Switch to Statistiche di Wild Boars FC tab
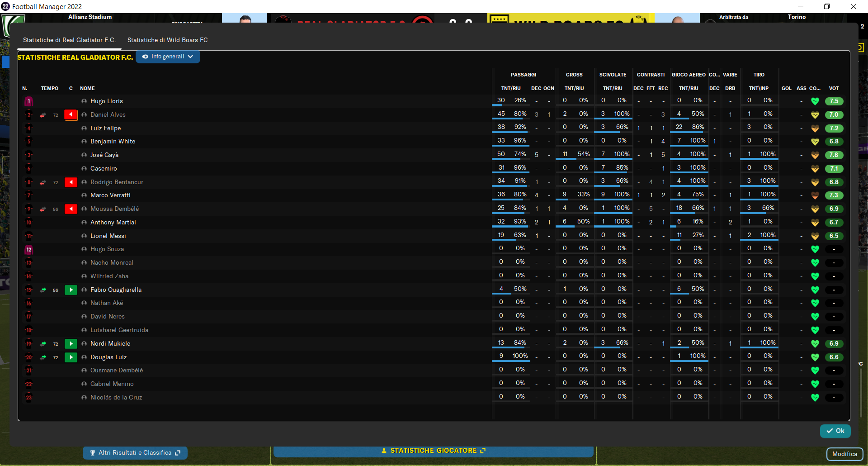This screenshot has width=868, height=466. click(168, 40)
